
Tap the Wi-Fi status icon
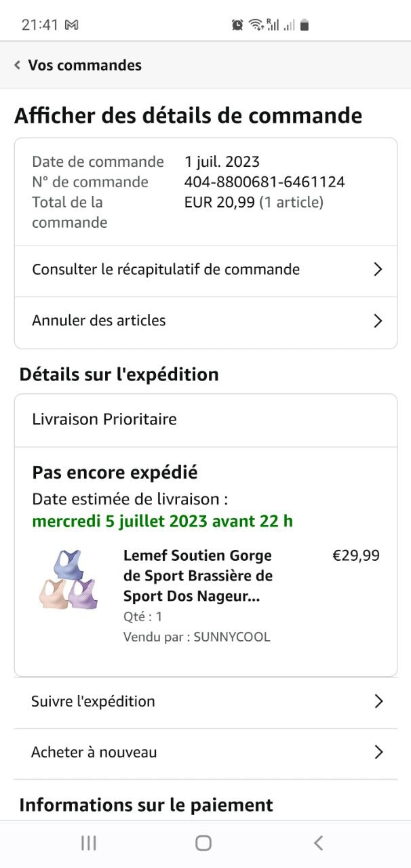click(256, 25)
